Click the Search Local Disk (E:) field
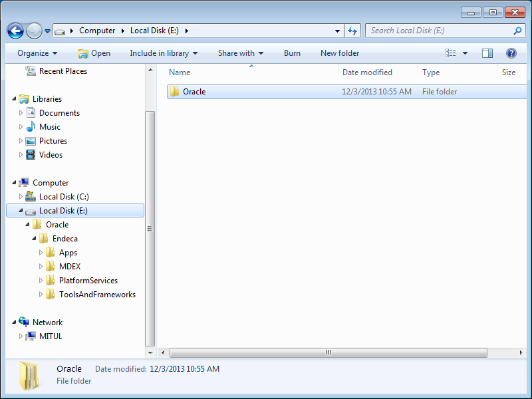The width and height of the screenshot is (532, 399). pyautogui.click(x=439, y=31)
